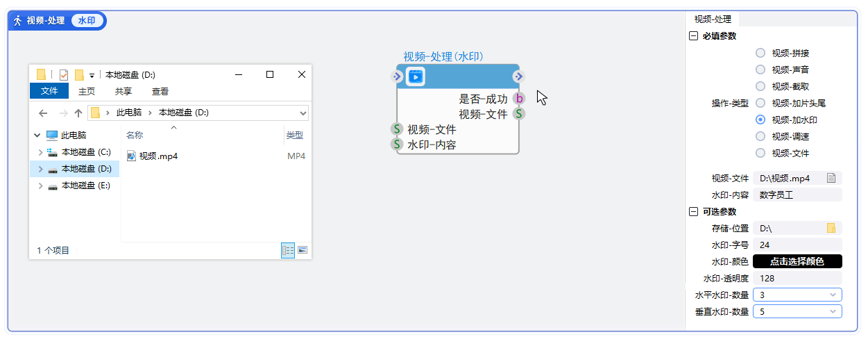868x337 pixels.
Task: Click the video play icon on the node header
Action: [416, 76]
